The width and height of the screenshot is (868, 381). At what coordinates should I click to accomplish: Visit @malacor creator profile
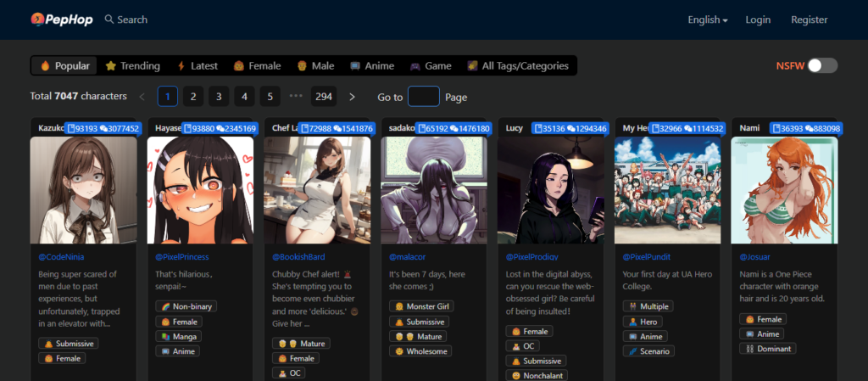[408, 257]
